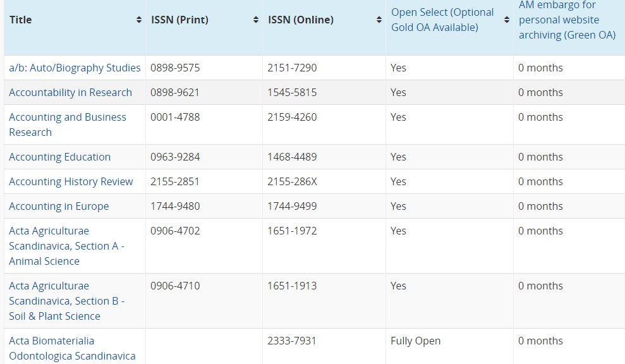
Task: Click AM embargo for personal website archiving header
Action: pyautogui.click(x=567, y=20)
